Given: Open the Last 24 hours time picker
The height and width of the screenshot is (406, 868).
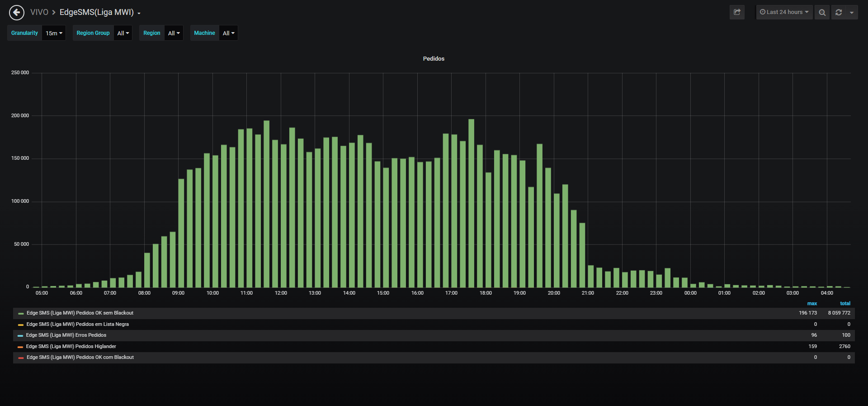Looking at the screenshot, I should [784, 12].
